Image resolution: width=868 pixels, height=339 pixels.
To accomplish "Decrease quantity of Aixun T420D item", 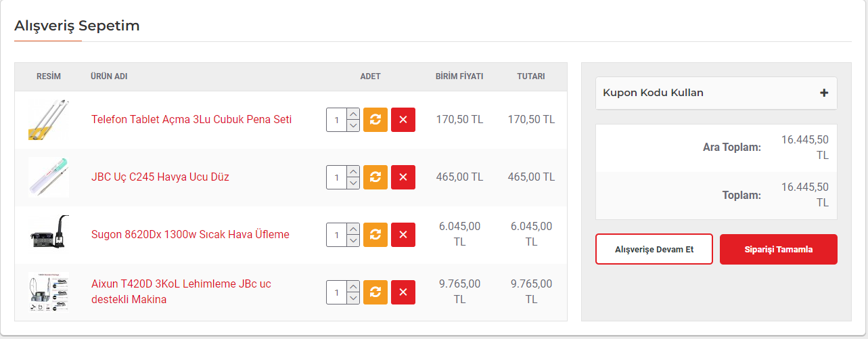I will click(352, 298).
